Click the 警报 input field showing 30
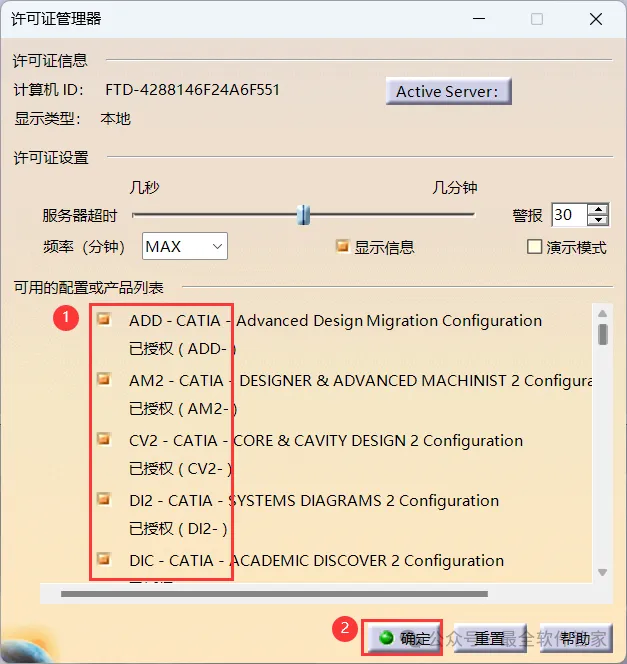This screenshot has height=664, width=627. 569,215
